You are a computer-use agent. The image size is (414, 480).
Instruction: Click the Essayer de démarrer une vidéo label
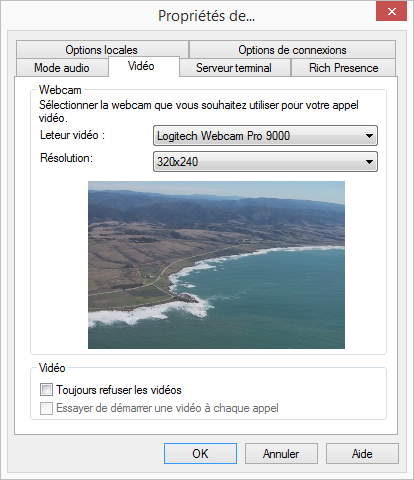pos(167,408)
